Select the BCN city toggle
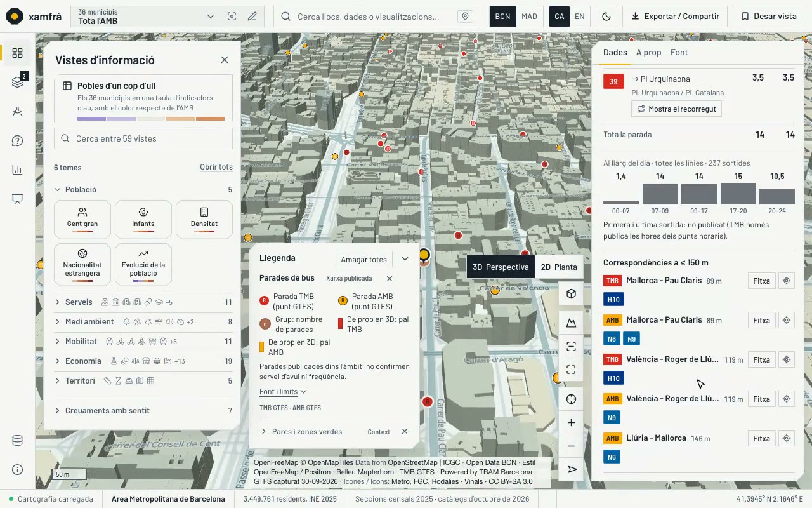 502,17
